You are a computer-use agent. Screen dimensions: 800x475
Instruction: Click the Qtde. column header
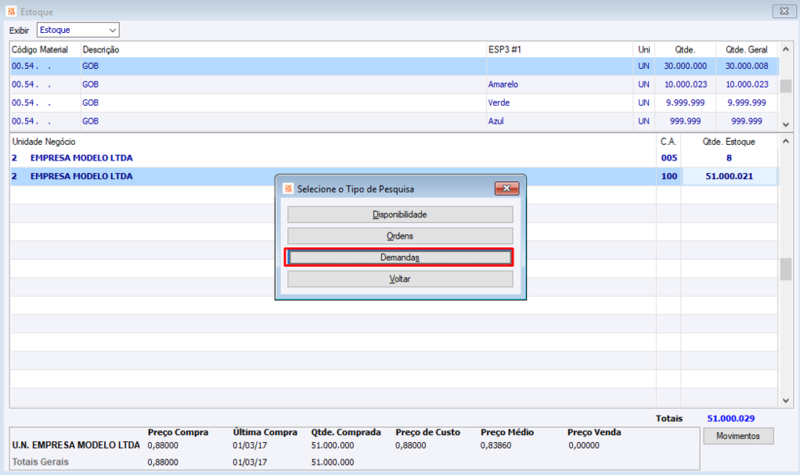click(x=685, y=49)
